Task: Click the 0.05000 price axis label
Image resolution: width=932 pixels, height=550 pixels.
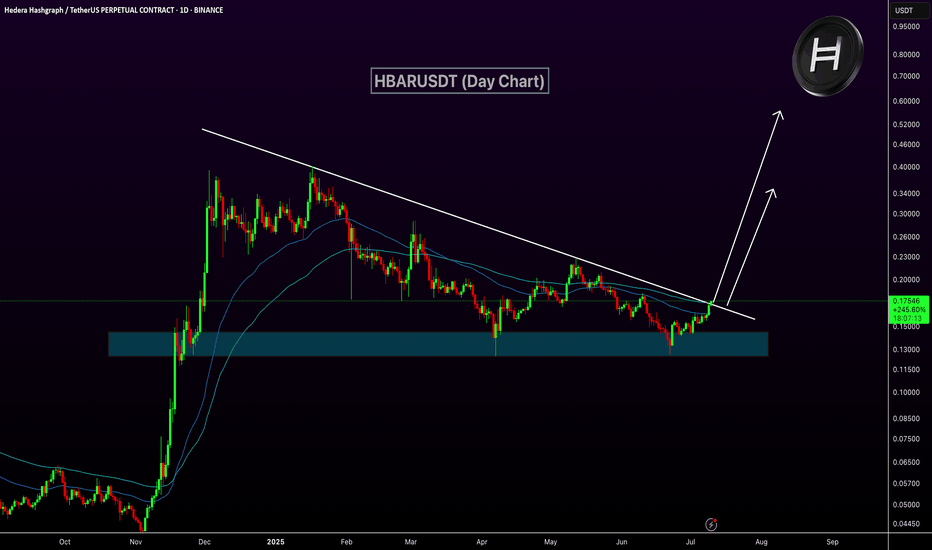Action: (905, 505)
